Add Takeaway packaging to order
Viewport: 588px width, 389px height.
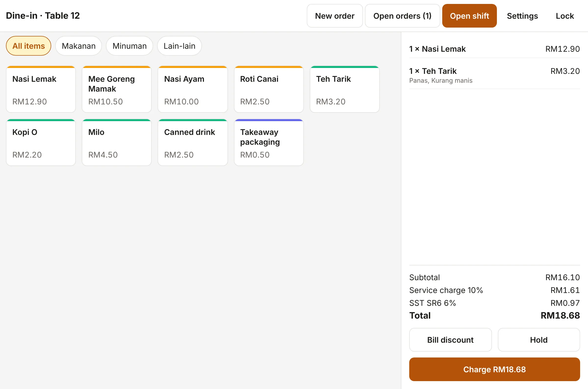coord(269,142)
